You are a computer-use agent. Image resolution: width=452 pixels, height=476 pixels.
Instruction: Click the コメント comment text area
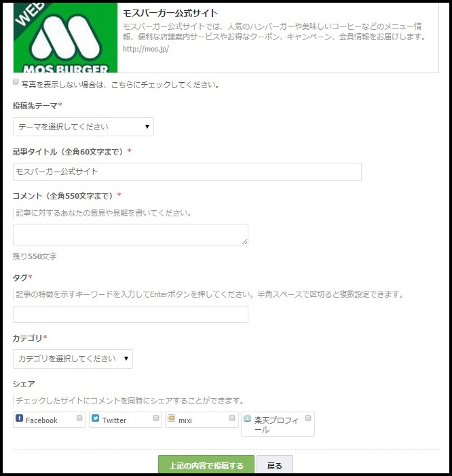pos(130,235)
